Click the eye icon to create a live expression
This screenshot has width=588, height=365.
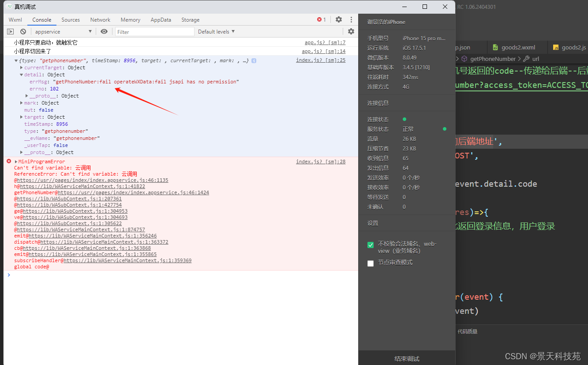(104, 32)
